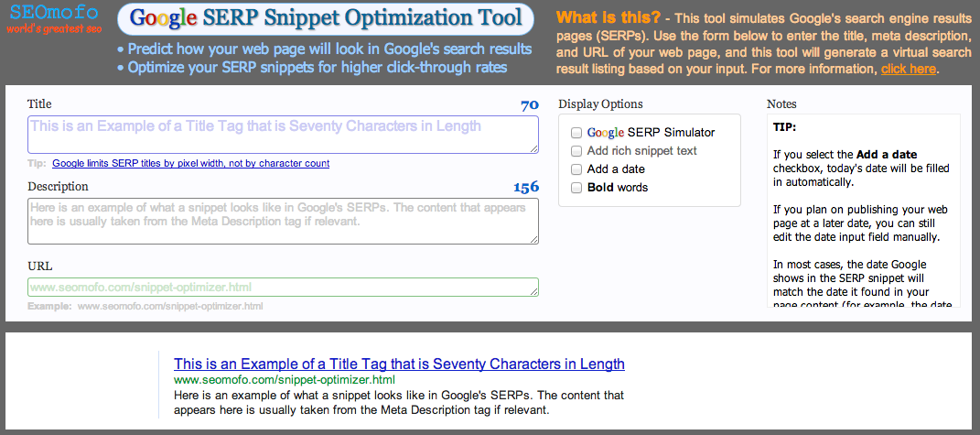Toggle the Add rich snippet text option
980x435 pixels.
576,151
